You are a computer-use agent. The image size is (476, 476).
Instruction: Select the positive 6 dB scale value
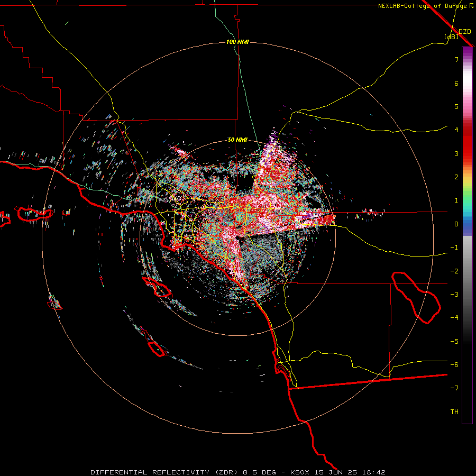pos(456,83)
